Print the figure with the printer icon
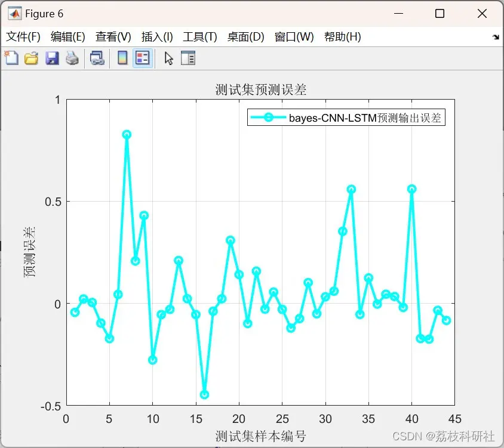Screen dimensions: 504x448 click(72, 58)
